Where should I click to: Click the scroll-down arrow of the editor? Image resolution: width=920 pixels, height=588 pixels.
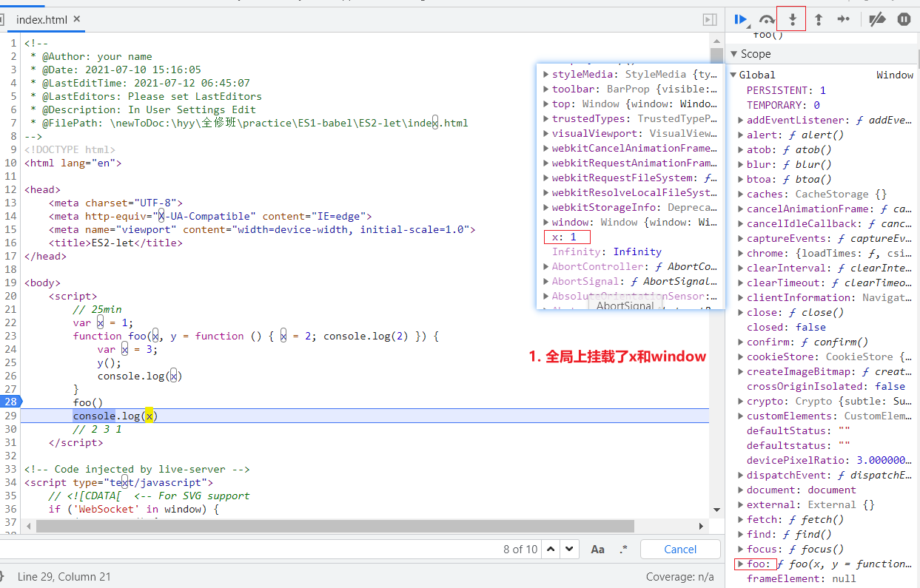coord(716,510)
